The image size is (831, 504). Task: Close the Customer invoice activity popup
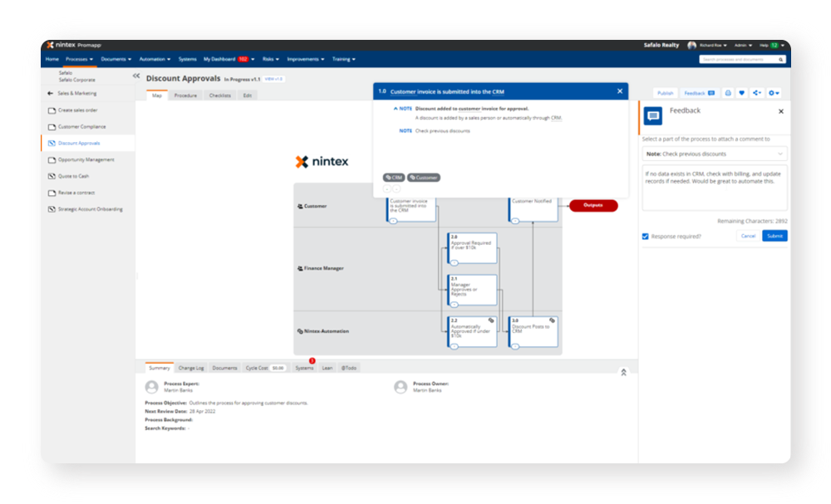(x=620, y=91)
